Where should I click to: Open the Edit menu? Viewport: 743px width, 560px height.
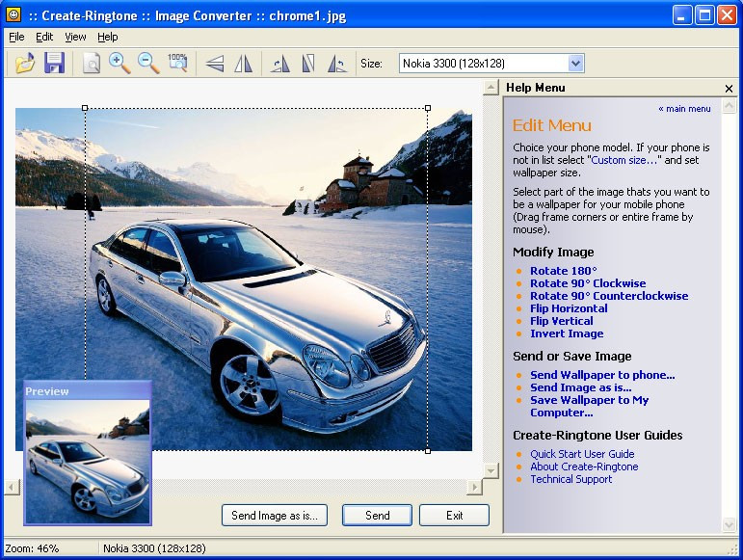click(44, 37)
